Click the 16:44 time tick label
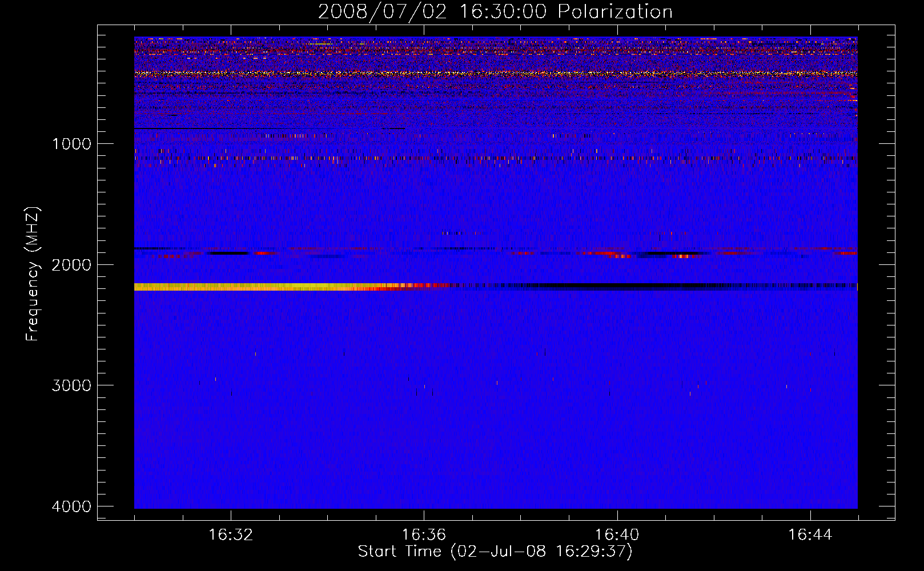Image resolution: width=924 pixels, height=571 pixels. pos(810,535)
